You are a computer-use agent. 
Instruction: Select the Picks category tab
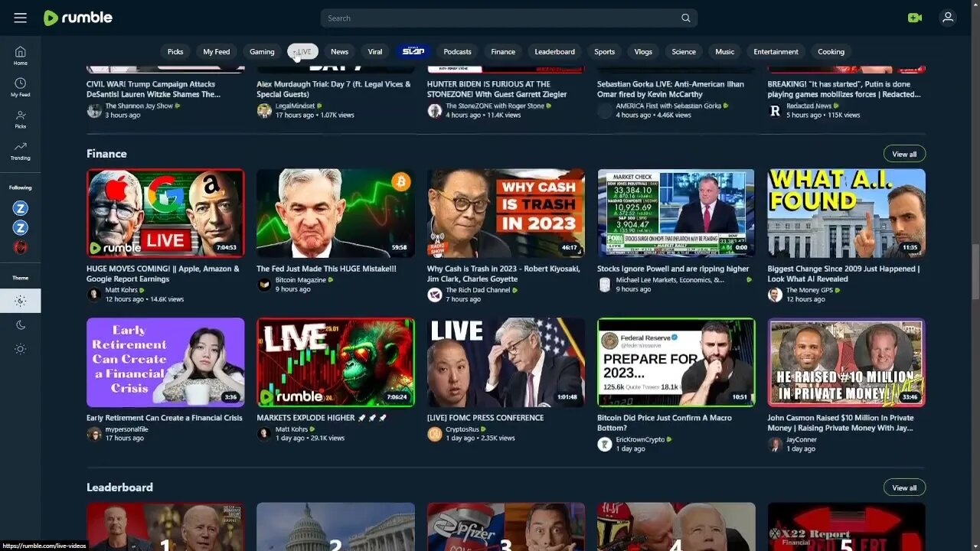[175, 51]
